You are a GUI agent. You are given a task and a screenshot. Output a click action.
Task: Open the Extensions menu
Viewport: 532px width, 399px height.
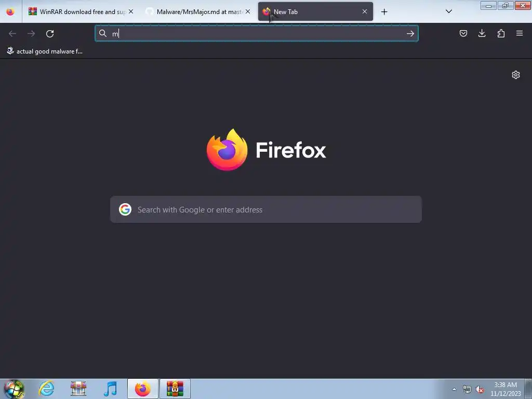coord(501,33)
